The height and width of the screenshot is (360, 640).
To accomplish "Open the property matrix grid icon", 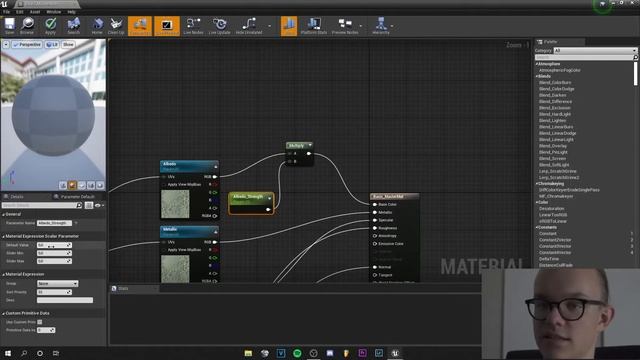I will pos(89,205).
